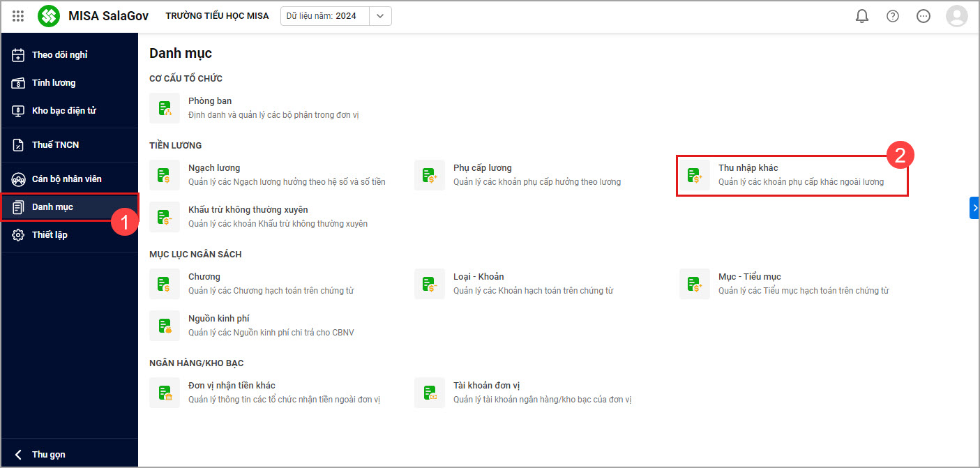Click the Dữ liệu năm 2024 field
Screen dimensions: 980x468
point(325,16)
